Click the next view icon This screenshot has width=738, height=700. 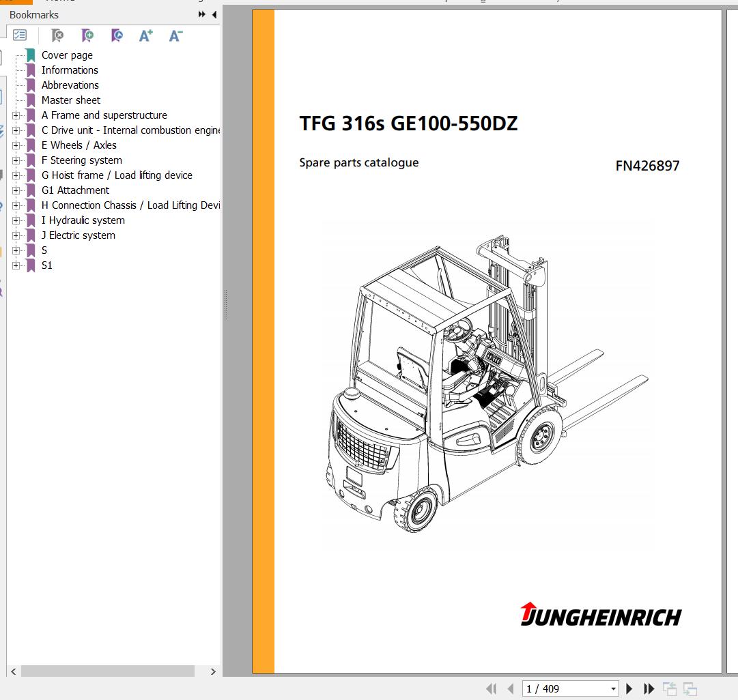click(690, 688)
